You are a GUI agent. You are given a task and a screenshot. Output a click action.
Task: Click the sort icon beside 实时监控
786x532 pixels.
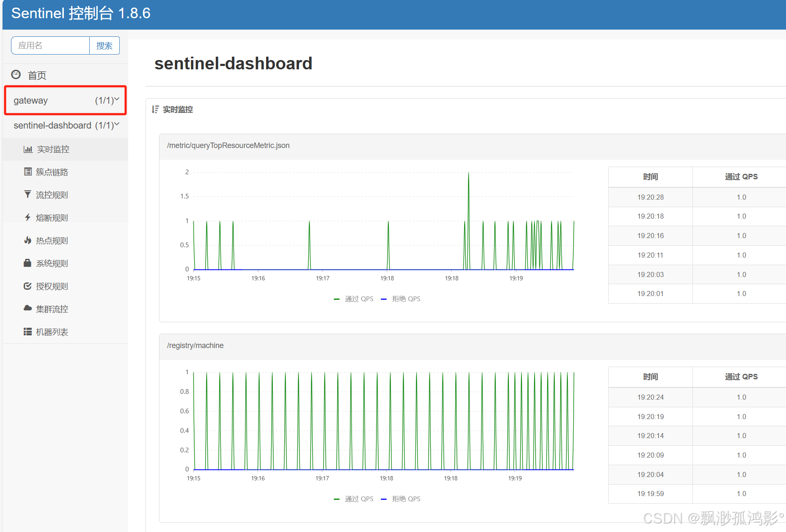[155, 109]
